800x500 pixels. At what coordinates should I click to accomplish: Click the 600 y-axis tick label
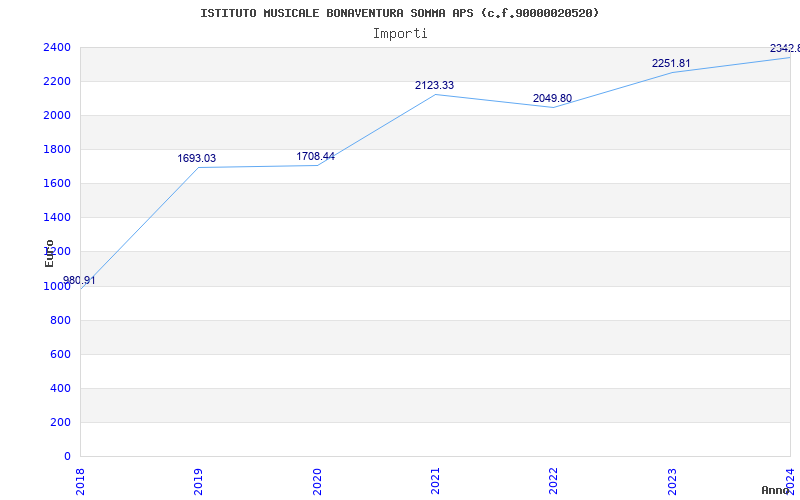61,355
